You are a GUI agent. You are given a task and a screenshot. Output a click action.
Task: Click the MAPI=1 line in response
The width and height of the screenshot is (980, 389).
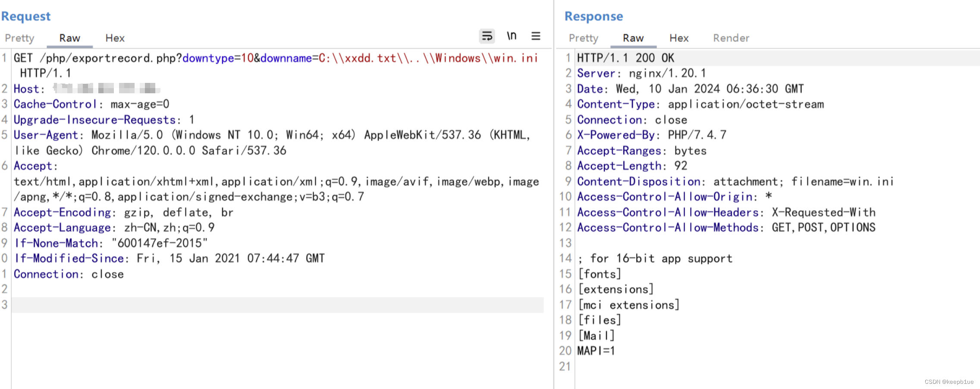pyautogui.click(x=596, y=351)
